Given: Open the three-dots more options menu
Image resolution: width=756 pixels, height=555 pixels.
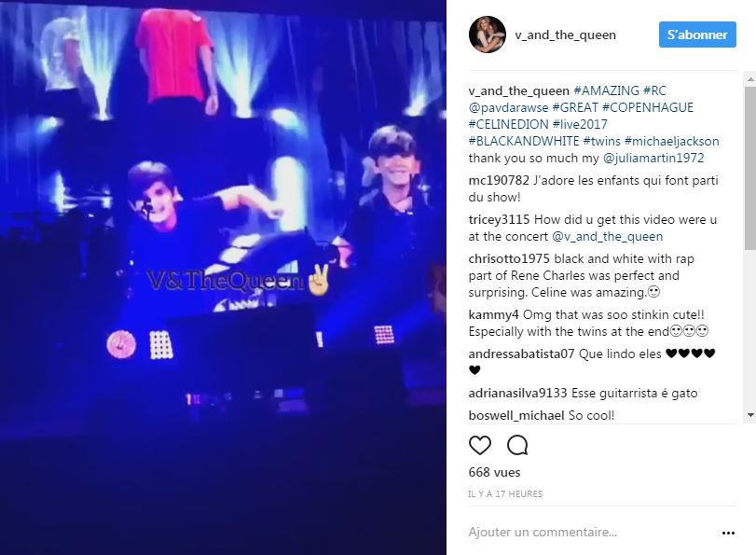Looking at the screenshot, I should [728, 533].
